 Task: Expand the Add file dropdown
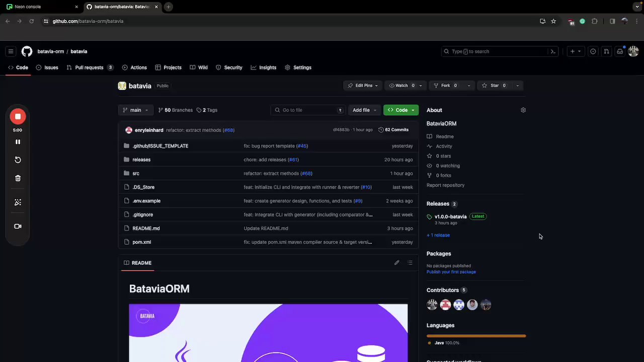(365, 110)
